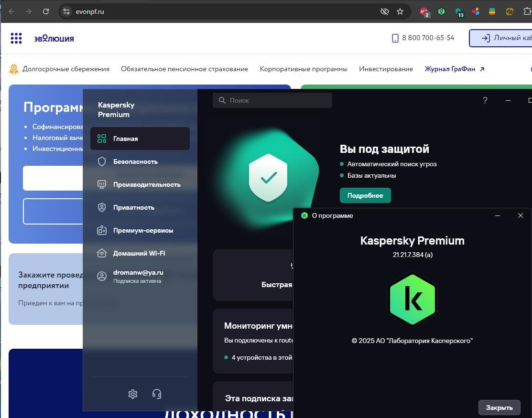Focus the Kaspersky Поиск search field
Viewport: 532px width, 418px height.
(272, 100)
